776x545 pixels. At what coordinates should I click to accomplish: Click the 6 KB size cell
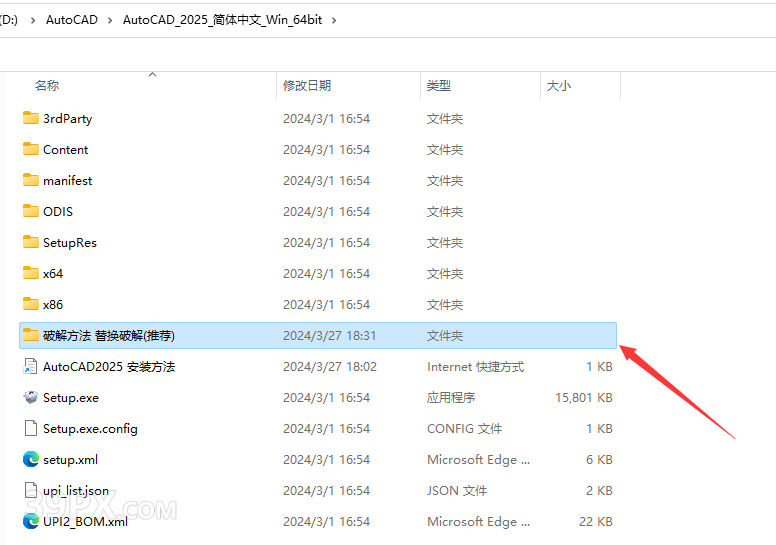pos(599,460)
